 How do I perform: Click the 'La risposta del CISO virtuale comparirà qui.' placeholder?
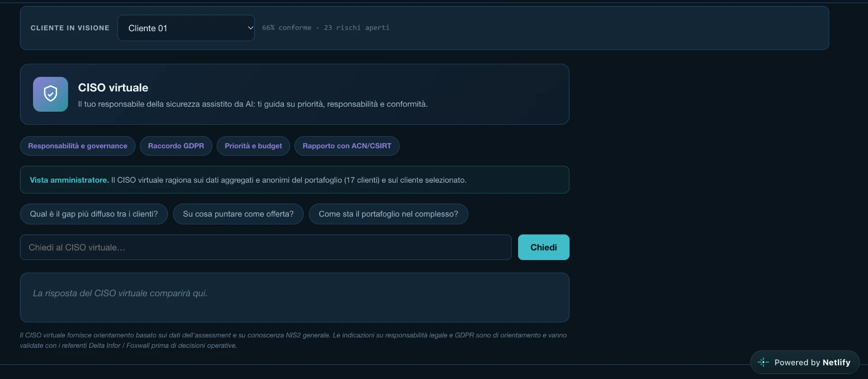(120, 293)
